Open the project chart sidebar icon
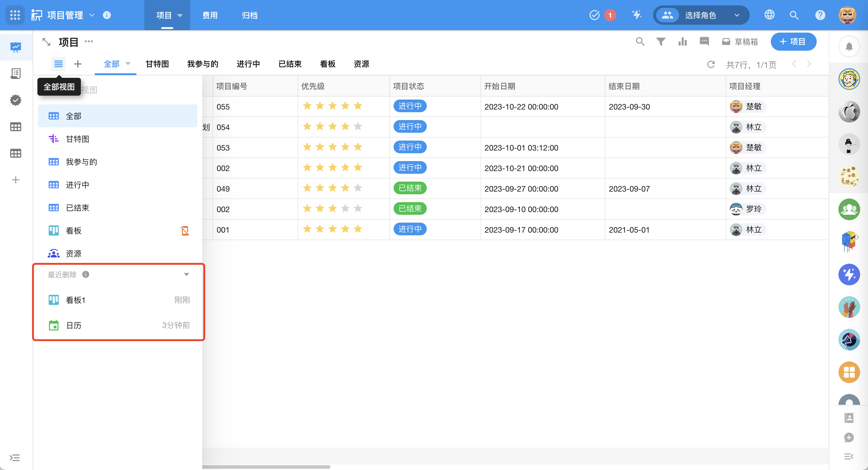 15,47
